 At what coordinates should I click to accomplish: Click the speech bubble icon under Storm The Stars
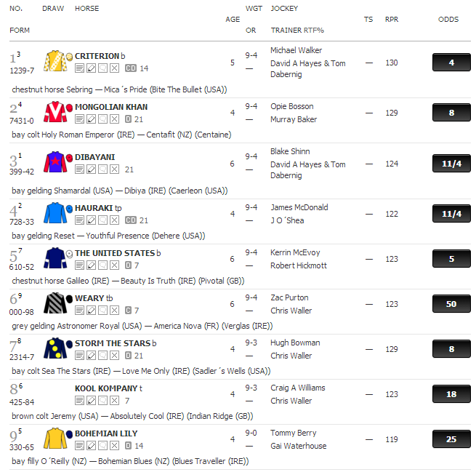[x=102, y=356]
